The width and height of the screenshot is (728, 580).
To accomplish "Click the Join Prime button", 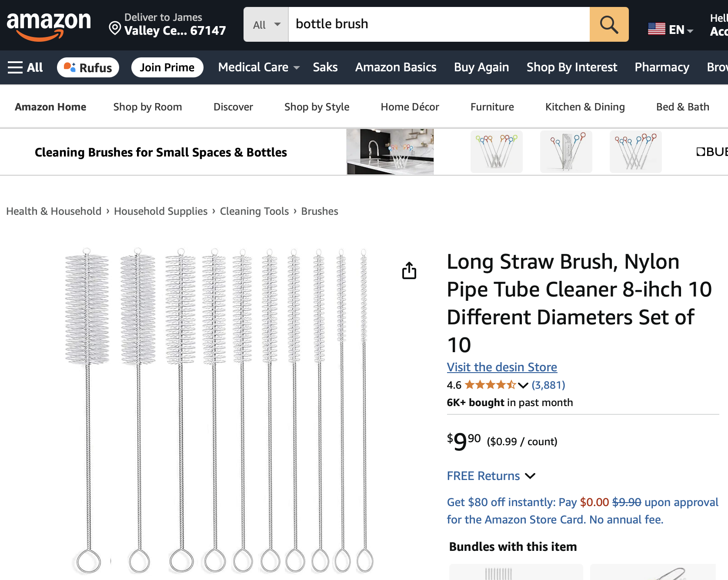I will pos(167,67).
